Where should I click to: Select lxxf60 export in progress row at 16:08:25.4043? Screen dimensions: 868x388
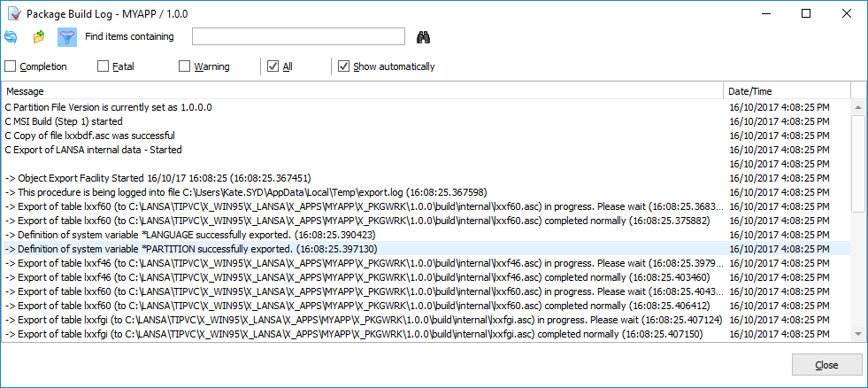426,291
